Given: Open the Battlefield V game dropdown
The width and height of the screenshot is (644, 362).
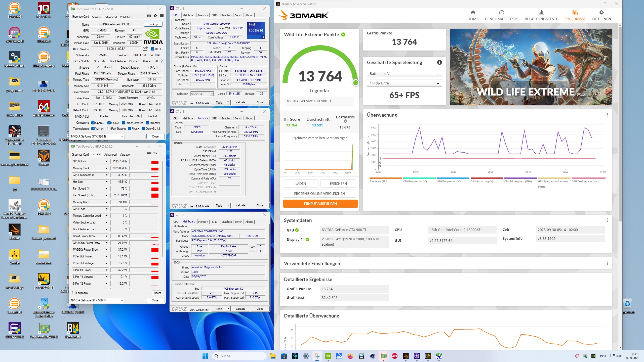Looking at the screenshot, I should coord(404,74).
